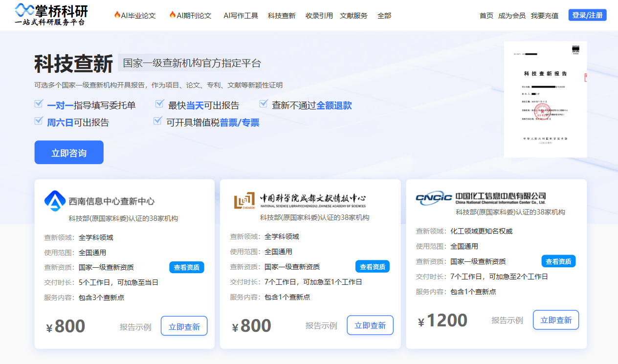Viewport: 618px width, 364px height.
Task: Click the 中国科学院成都文献情报中心 logo
Action: (x=300, y=200)
